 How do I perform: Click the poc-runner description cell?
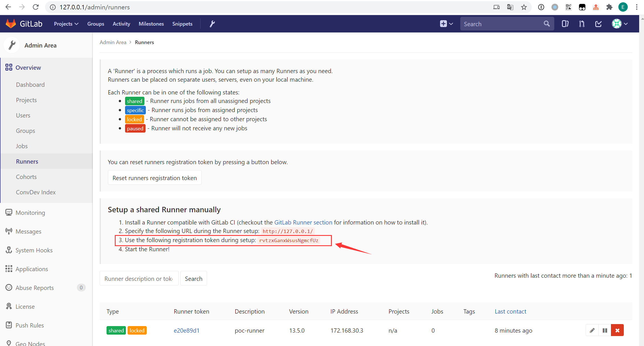(250, 330)
